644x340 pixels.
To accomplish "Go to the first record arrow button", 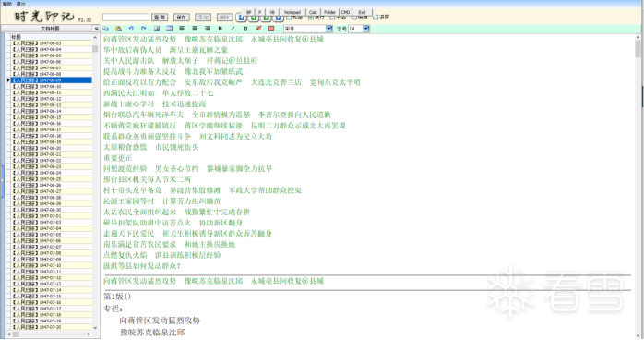I will 242,18.
